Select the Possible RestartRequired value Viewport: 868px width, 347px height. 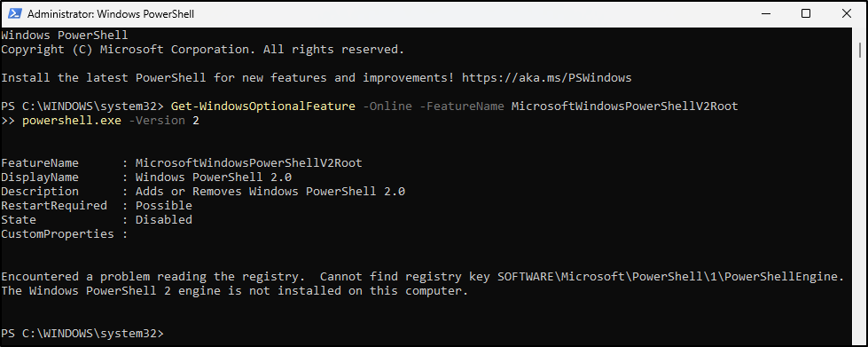pyautogui.click(x=164, y=206)
